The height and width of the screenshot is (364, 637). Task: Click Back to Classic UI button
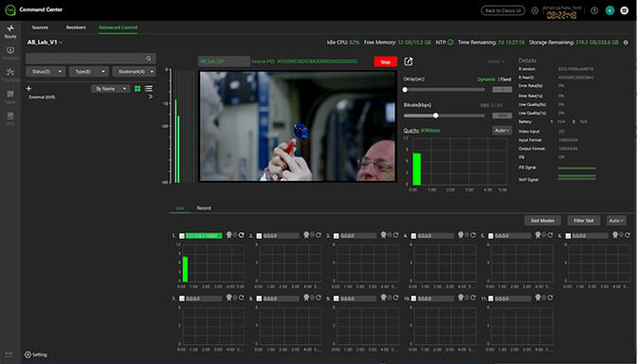(503, 10)
